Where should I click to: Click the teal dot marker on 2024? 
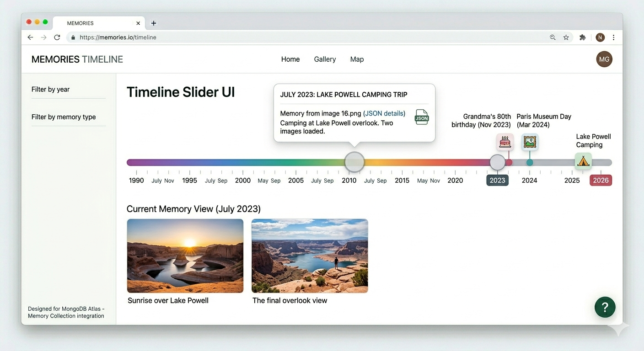pos(530,162)
